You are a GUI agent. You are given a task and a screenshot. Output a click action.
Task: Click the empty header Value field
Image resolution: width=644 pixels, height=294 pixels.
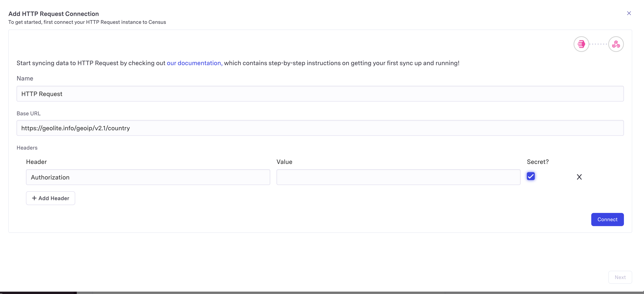point(398,177)
